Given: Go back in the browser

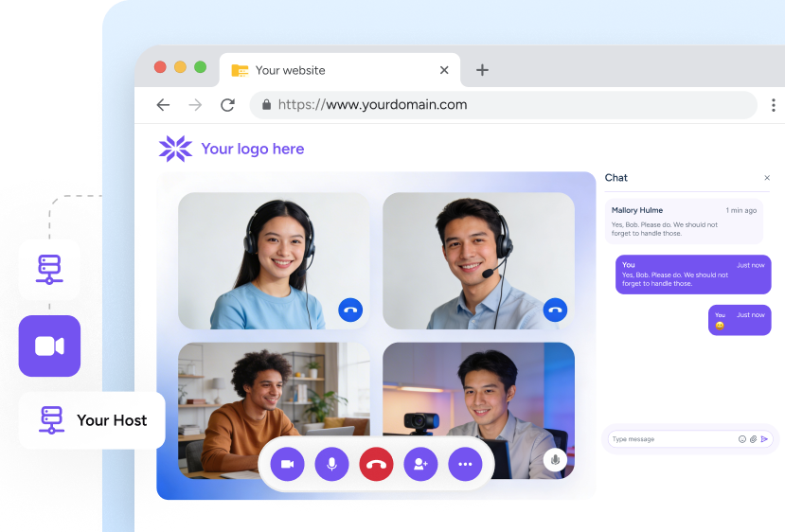Looking at the screenshot, I should point(163,104).
